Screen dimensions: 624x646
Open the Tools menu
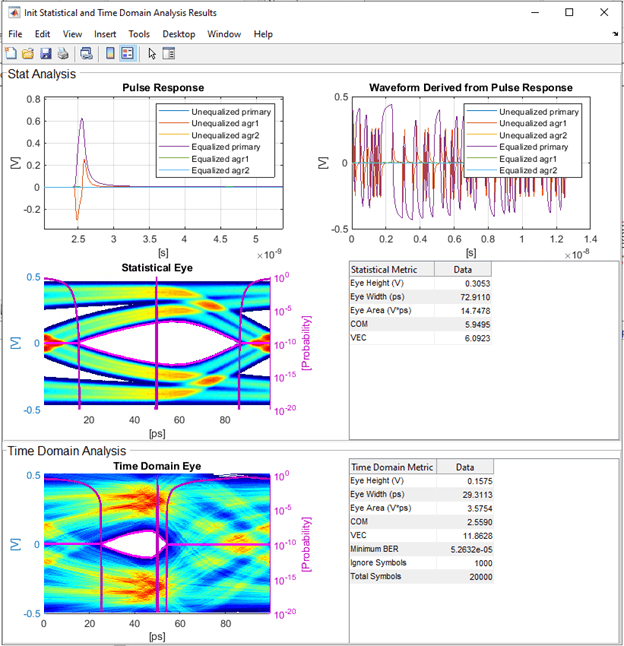click(x=139, y=34)
